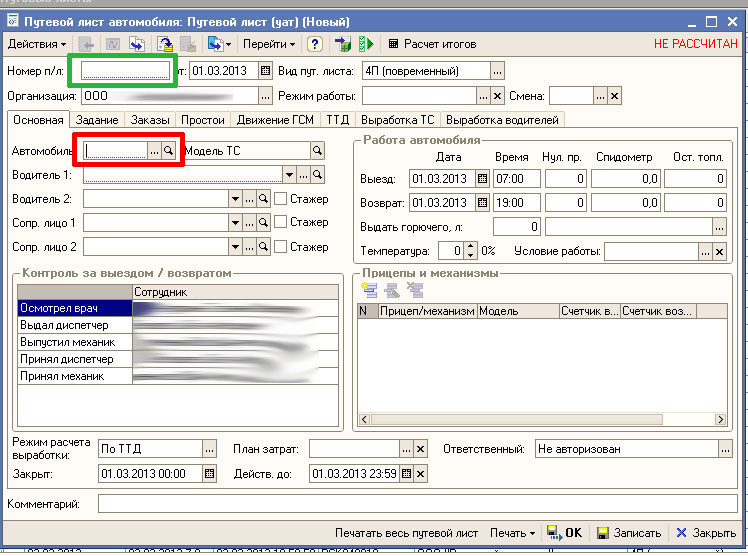Click the magnifier icon beside Модель ТС
Image resolution: width=748 pixels, height=556 pixels.
(x=318, y=150)
